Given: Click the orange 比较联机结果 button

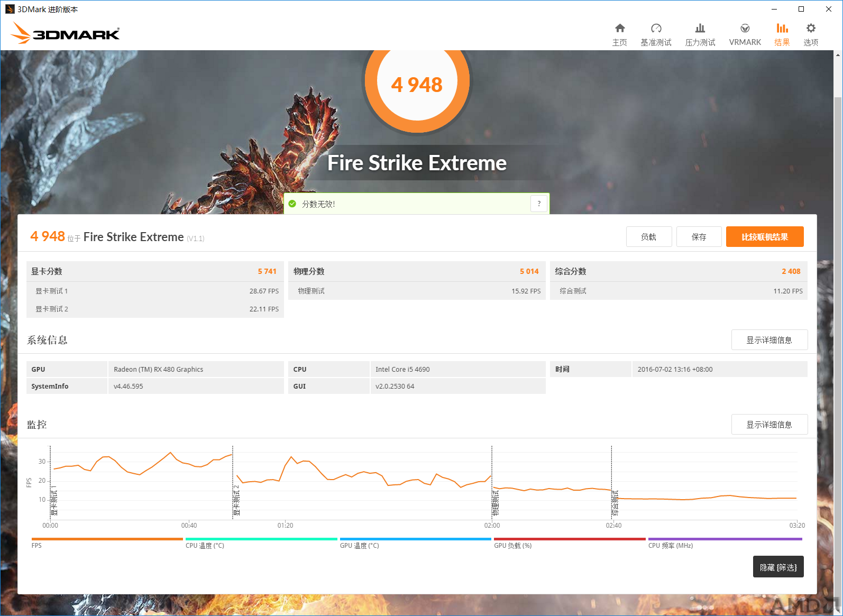Looking at the screenshot, I should tap(765, 237).
